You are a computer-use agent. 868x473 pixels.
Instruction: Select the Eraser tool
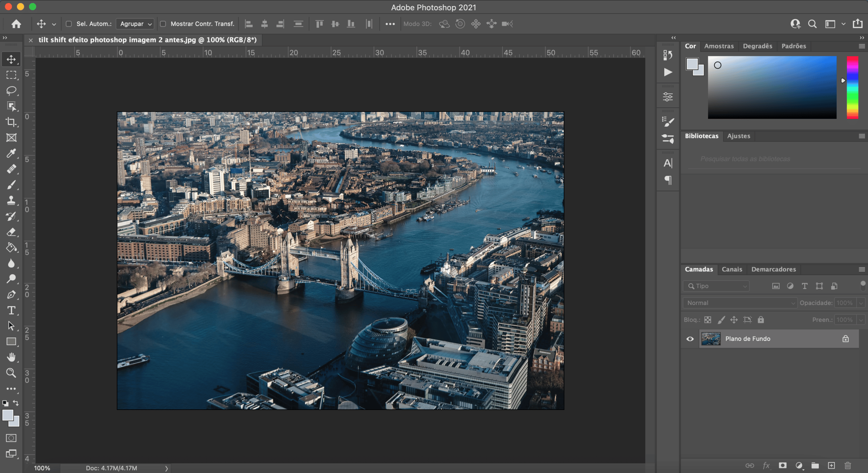click(x=11, y=232)
